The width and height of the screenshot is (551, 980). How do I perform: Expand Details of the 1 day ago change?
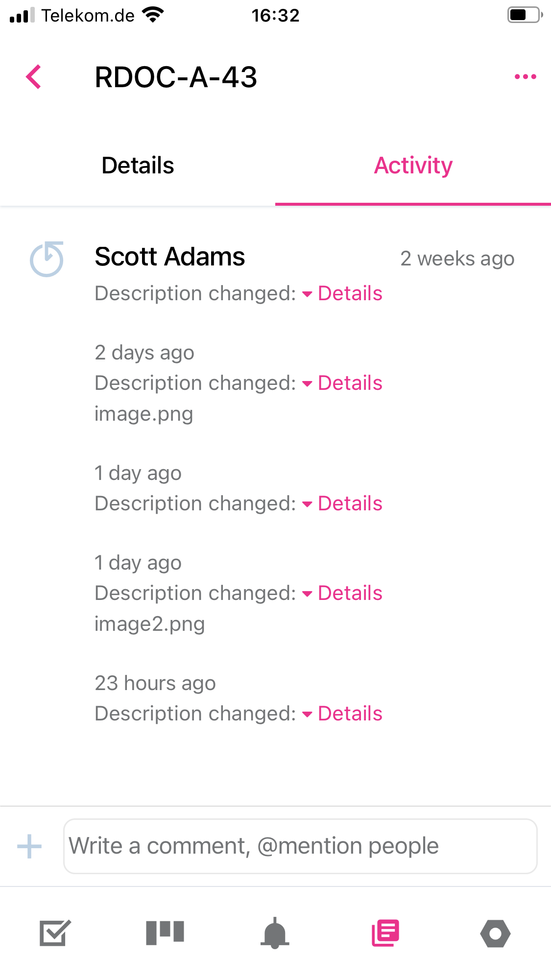(350, 503)
